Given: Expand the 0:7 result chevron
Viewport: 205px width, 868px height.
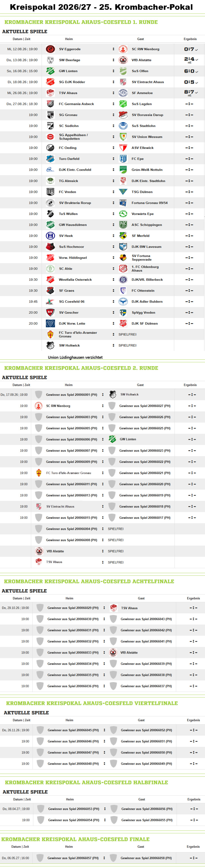Looking at the screenshot, I should pyautogui.click(x=196, y=50).
